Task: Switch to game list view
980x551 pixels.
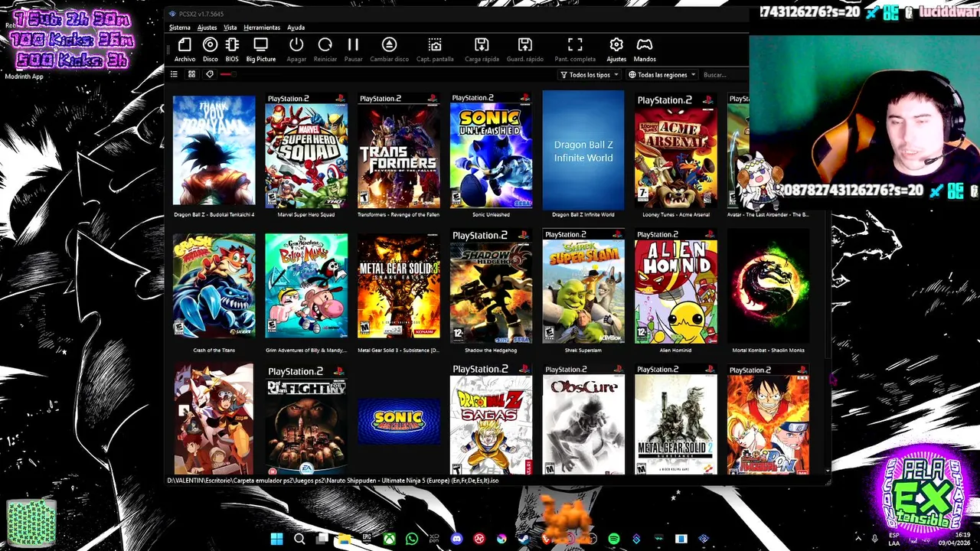Action: 175,74
